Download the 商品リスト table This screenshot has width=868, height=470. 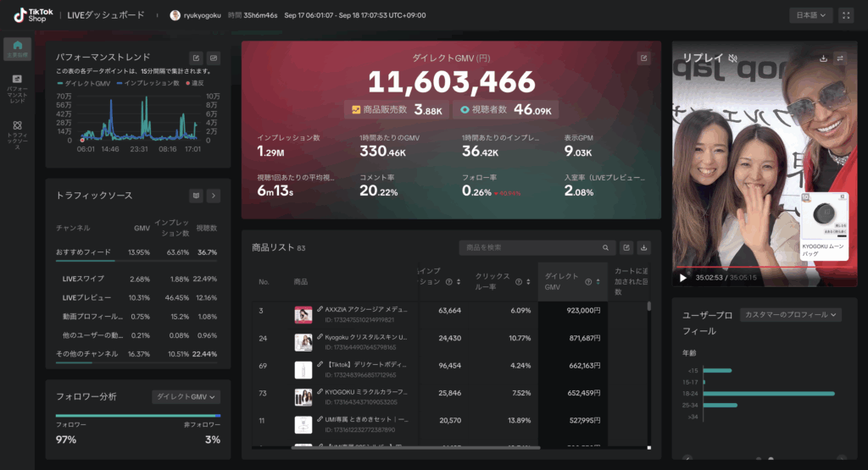tap(643, 248)
